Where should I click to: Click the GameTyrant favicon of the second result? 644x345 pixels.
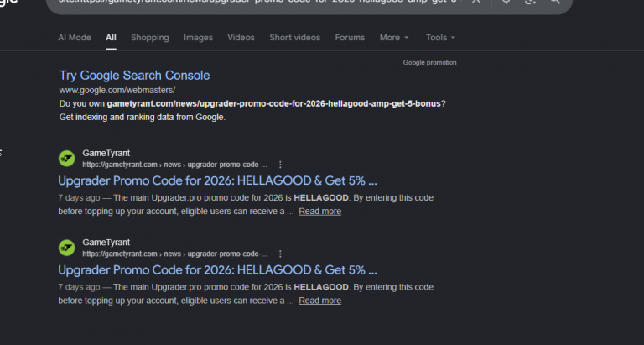pyautogui.click(x=66, y=248)
